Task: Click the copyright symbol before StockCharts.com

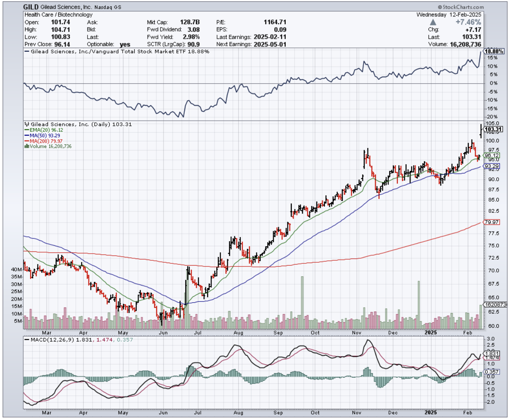Action: [x=439, y=7]
